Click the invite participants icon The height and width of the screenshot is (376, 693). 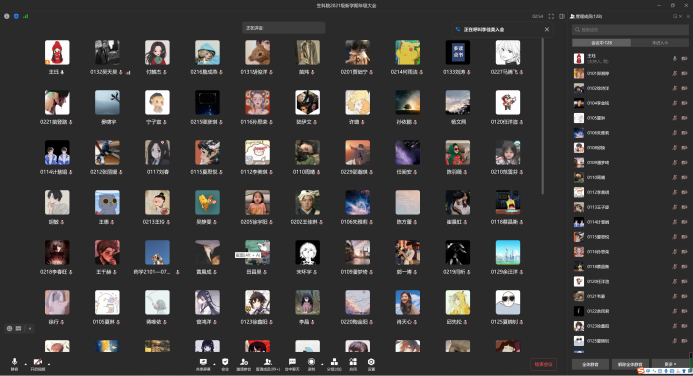pos(244,364)
